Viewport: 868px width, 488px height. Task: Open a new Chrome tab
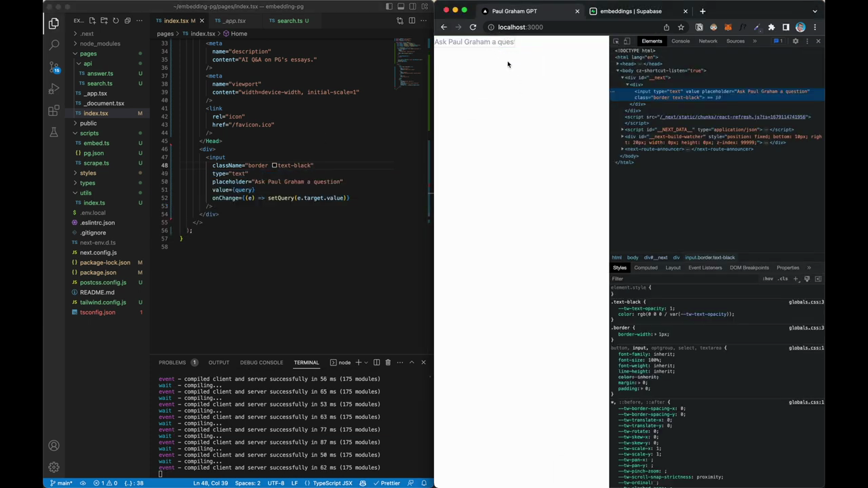[703, 11]
